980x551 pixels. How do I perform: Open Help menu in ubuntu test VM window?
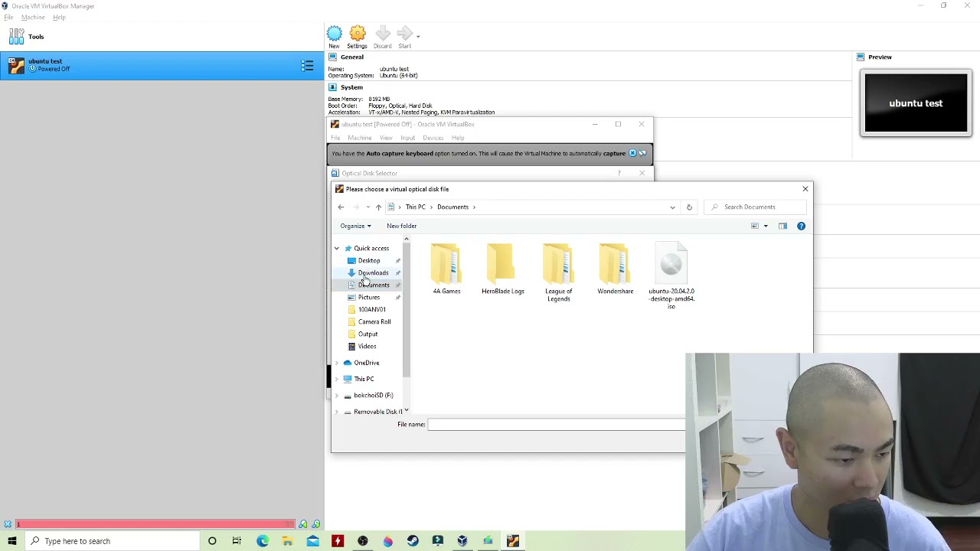pos(458,138)
